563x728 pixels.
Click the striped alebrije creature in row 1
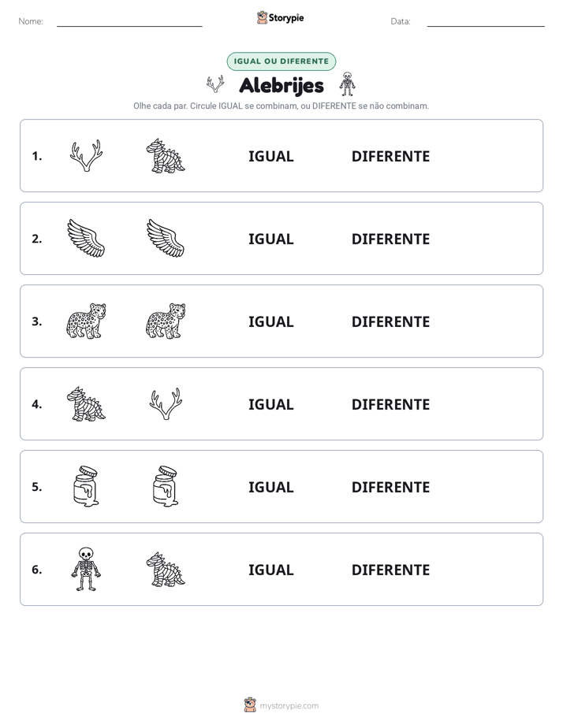166,156
